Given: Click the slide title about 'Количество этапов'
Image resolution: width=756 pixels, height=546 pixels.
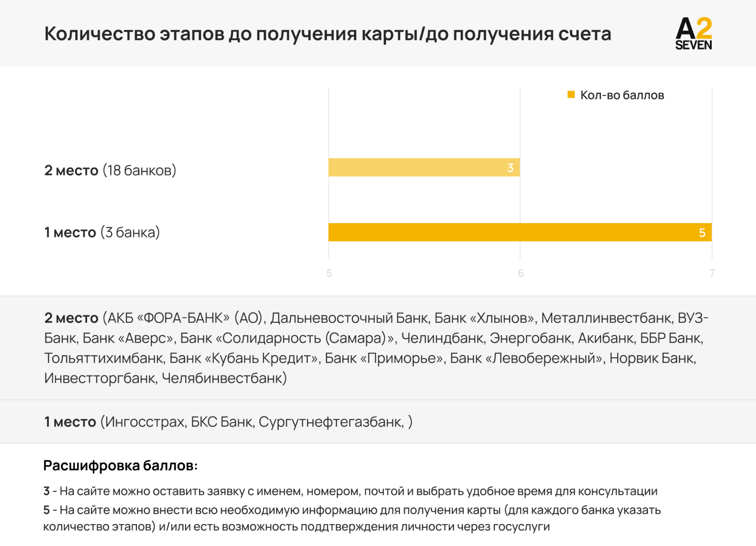Looking at the screenshot, I should (x=328, y=34).
